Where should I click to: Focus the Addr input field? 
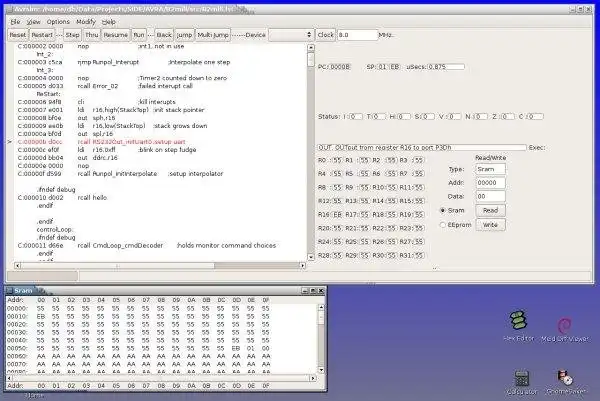click(x=490, y=183)
